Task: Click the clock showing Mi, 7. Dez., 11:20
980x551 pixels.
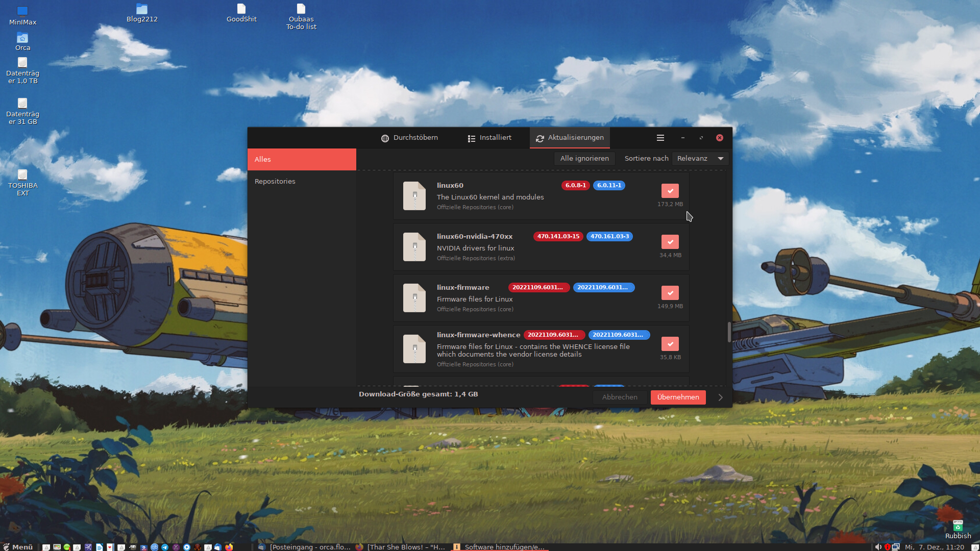Action: coord(934,547)
